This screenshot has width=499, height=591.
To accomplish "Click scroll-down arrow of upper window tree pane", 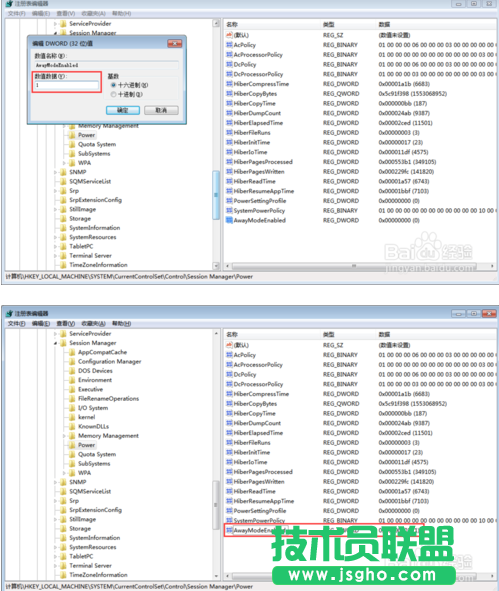I will 216,266.
